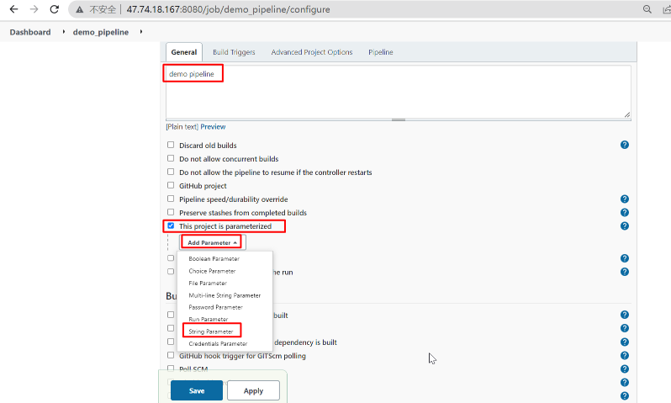The height and width of the screenshot is (403, 671).
Task: Click into the description text area
Action: tap(398, 92)
